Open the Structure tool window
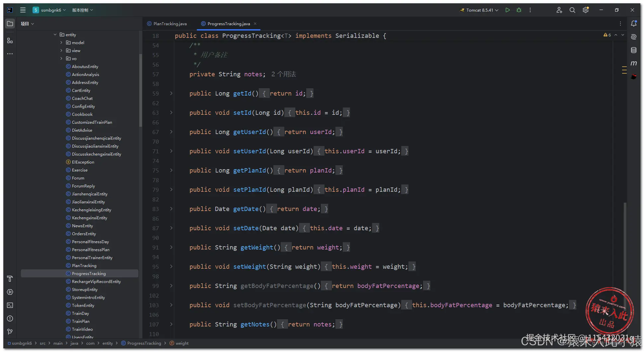 click(10, 40)
